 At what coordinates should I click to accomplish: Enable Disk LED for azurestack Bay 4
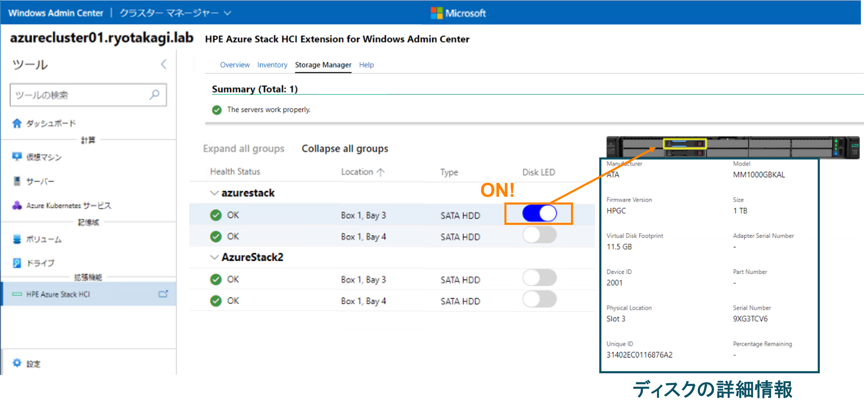[540, 235]
